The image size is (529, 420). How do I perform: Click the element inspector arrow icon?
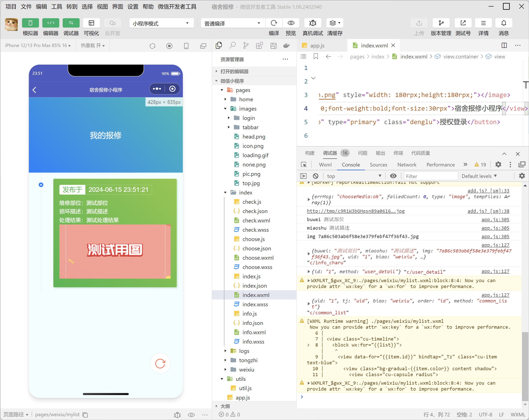304,165
